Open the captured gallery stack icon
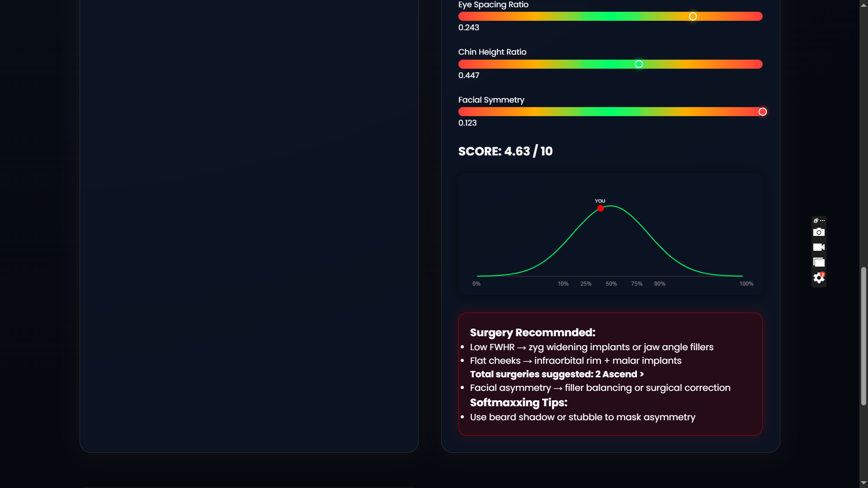868x488 pixels. point(819,263)
